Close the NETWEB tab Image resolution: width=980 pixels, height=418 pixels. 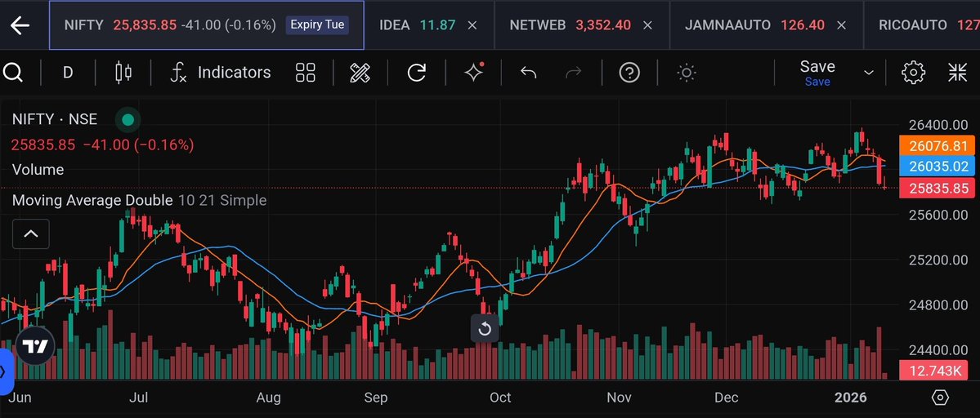(648, 25)
